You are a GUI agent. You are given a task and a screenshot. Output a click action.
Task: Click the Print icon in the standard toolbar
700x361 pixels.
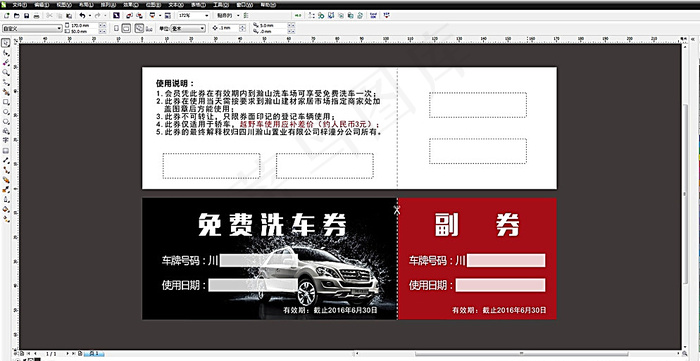(37, 16)
